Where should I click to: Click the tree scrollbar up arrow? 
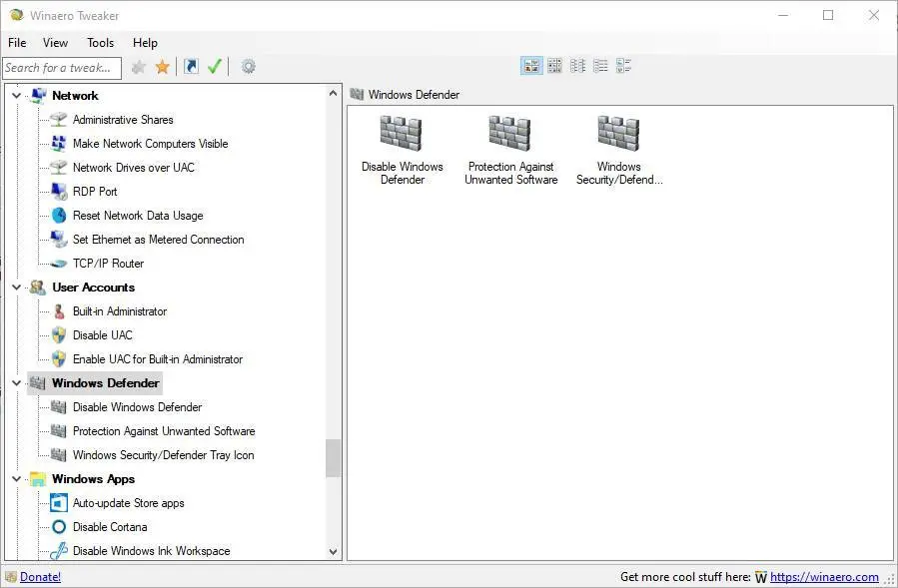pos(334,93)
